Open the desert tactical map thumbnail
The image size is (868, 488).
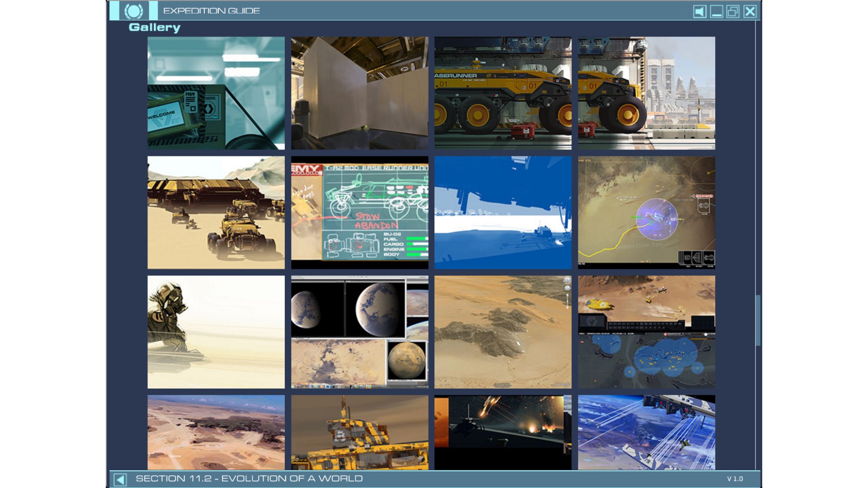pos(646,212)
